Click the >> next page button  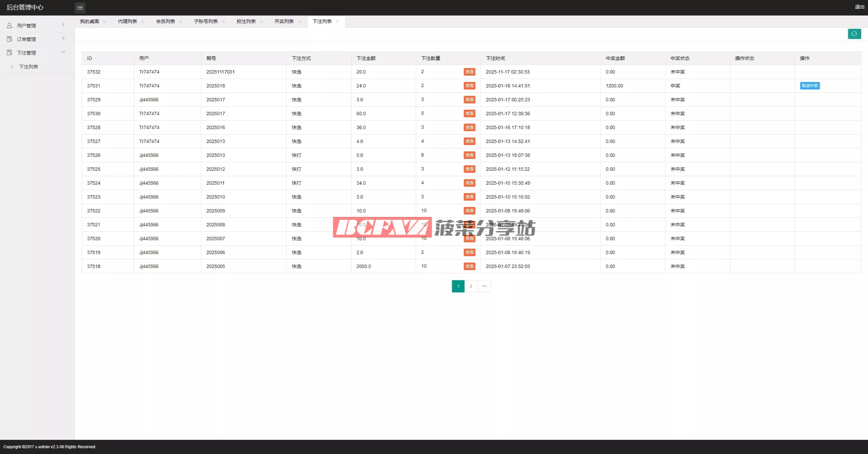point(485,286)
